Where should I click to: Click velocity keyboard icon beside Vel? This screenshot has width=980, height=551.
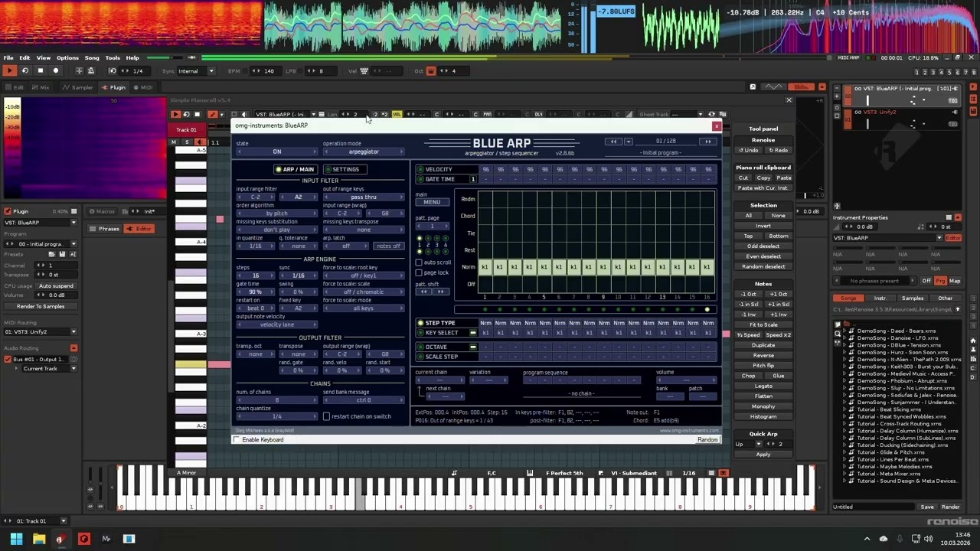point(364,71)
